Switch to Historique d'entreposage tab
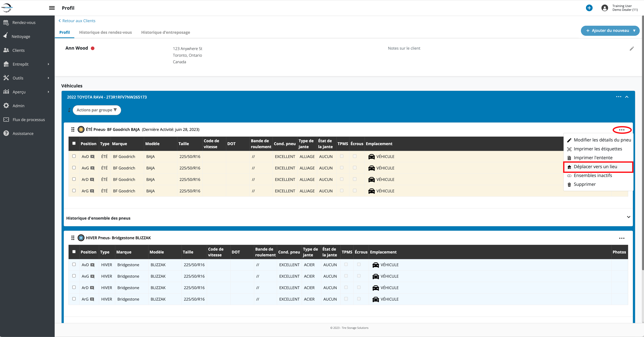 tap(166, 33)
